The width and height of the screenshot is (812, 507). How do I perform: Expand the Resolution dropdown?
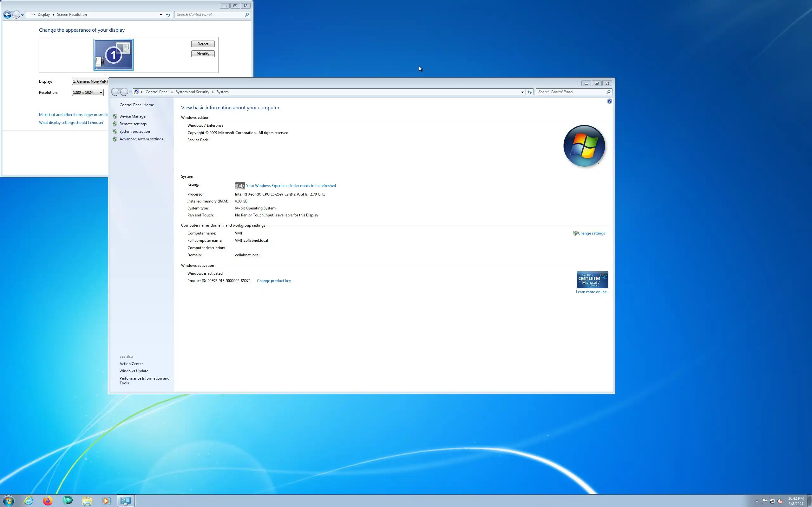(88, 93)
